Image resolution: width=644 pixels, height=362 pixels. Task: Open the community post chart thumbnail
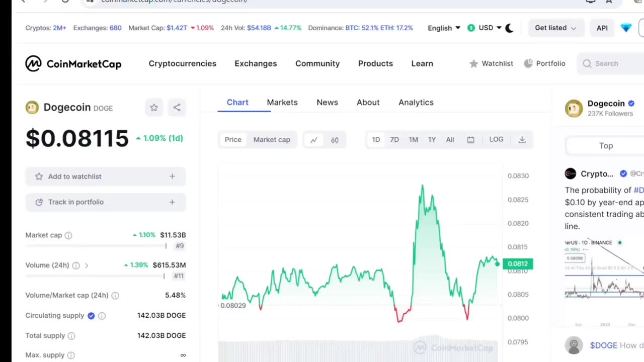604,283
